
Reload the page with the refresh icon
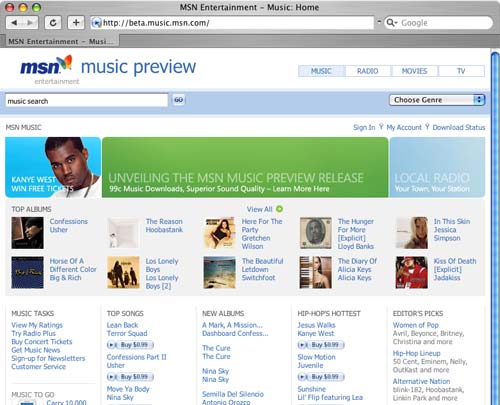point(53,23)
